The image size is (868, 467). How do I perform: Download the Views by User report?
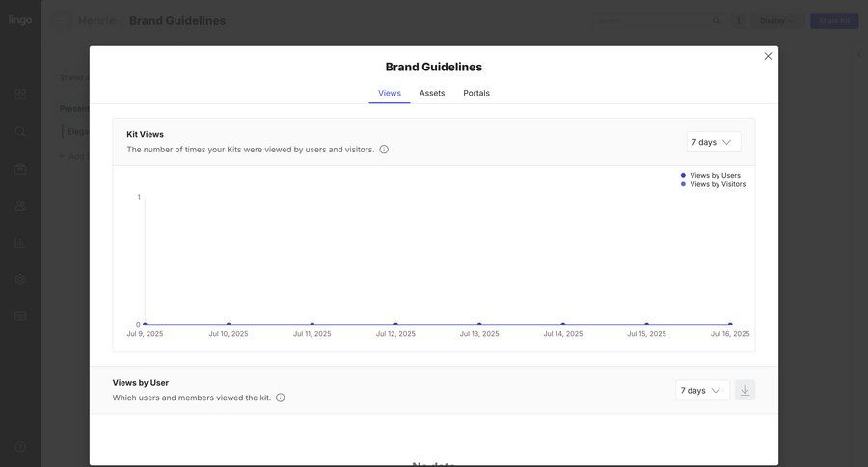tap(745, 390)
